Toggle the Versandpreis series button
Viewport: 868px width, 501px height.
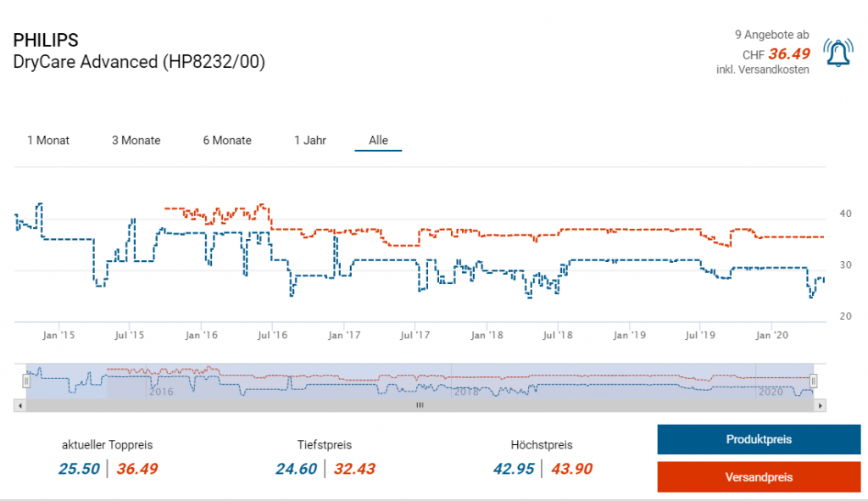pos(759,476)
